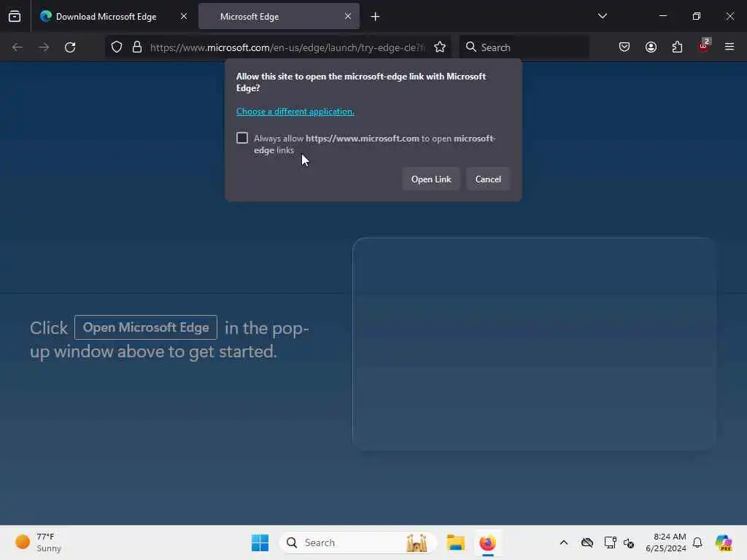Show hidden system tray icons

(x=564, y=542)
